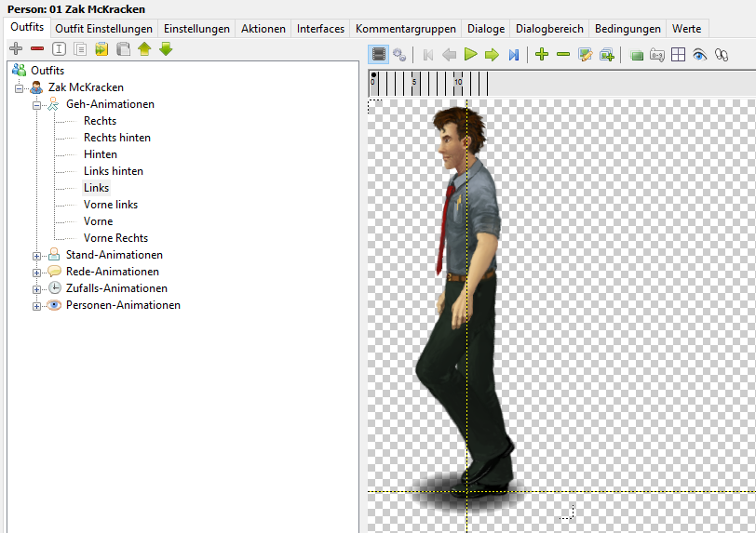Advance to next frame with the green right arrow

[x=492, y=55]
